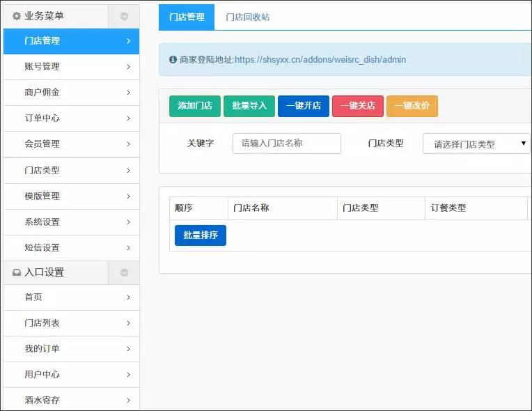532x411 pixels.
Task: Click the chevron icon next to 短信设置
Action: (x=128, y=247)
